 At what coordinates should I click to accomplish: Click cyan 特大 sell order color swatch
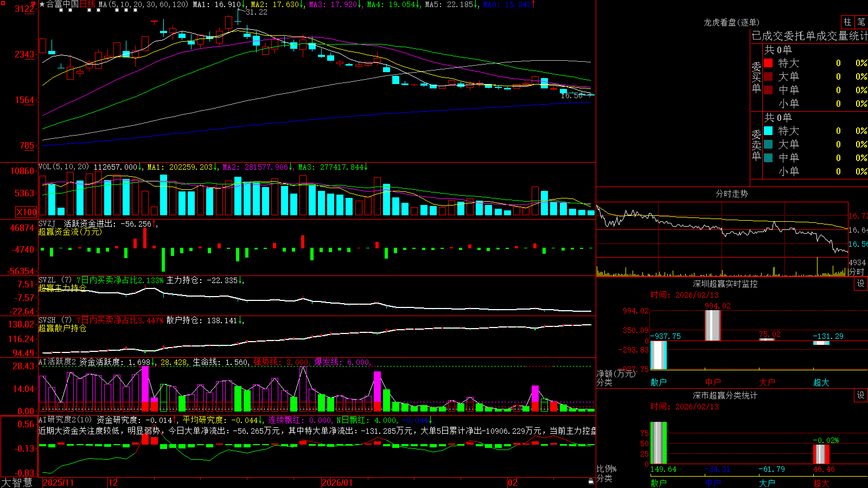click(768, 131)
